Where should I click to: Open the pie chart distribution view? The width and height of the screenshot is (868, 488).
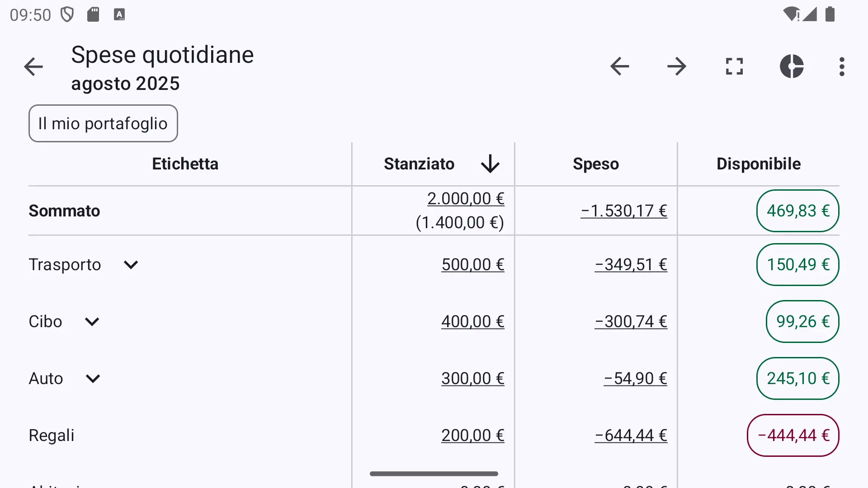coord(792,66)
